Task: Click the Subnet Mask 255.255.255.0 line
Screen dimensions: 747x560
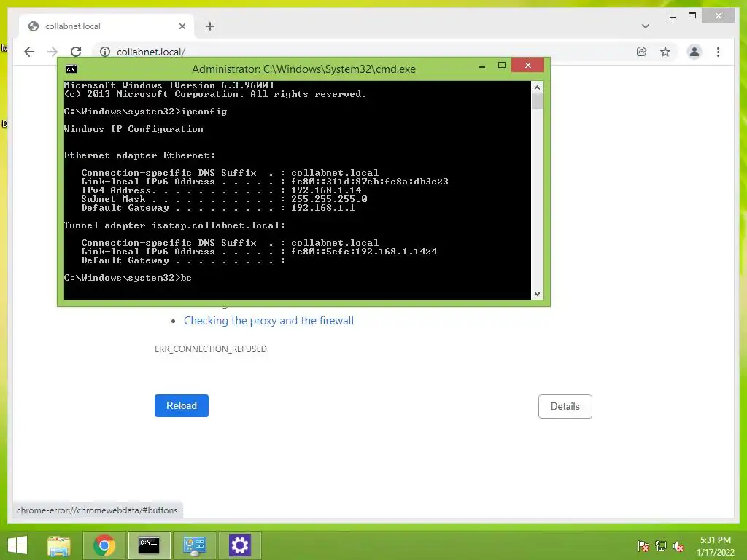Action: coord(225,199)
